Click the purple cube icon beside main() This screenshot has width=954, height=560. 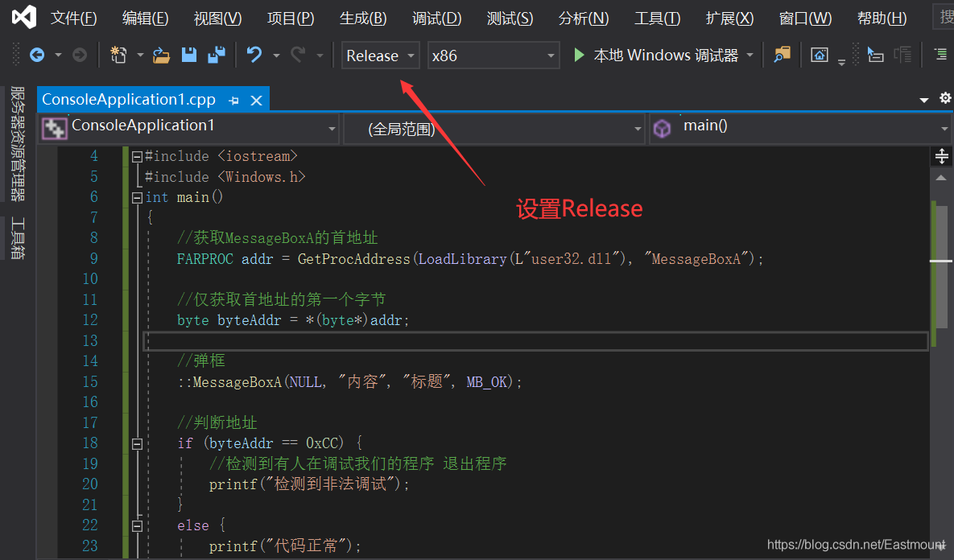(x=662, y=128)
